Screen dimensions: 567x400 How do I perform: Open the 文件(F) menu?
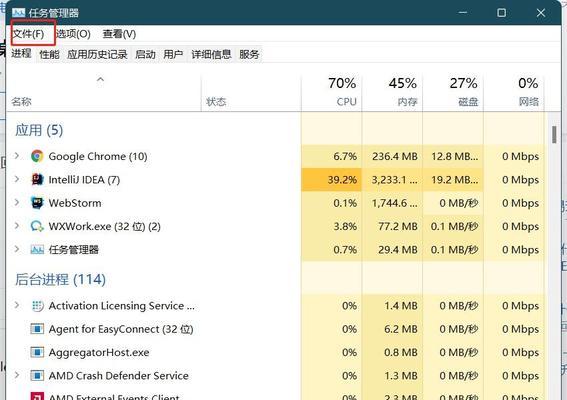pos(28,34)
